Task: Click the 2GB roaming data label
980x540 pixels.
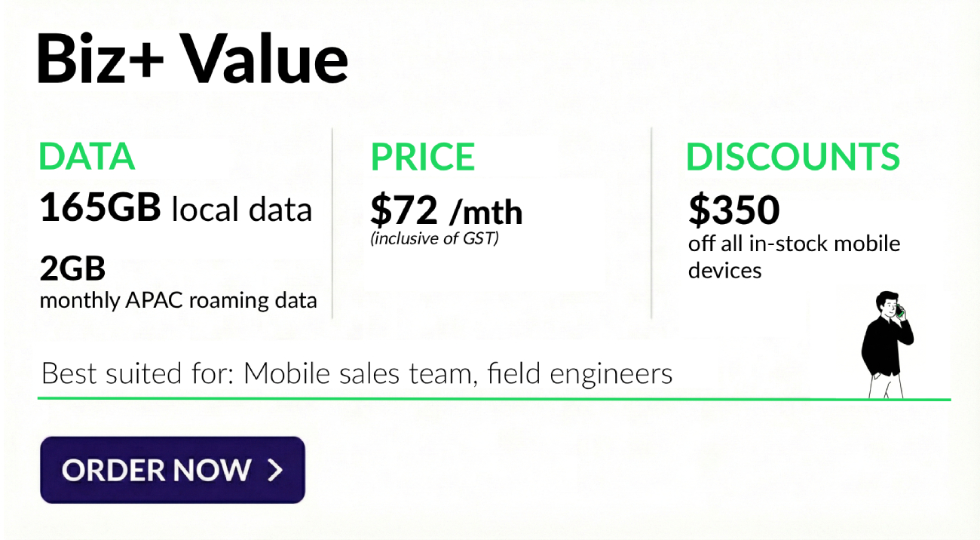Action: [72, 268]
